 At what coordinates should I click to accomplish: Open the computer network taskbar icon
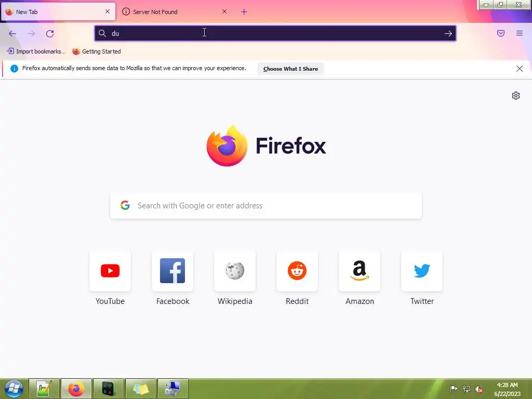point(172,389)
